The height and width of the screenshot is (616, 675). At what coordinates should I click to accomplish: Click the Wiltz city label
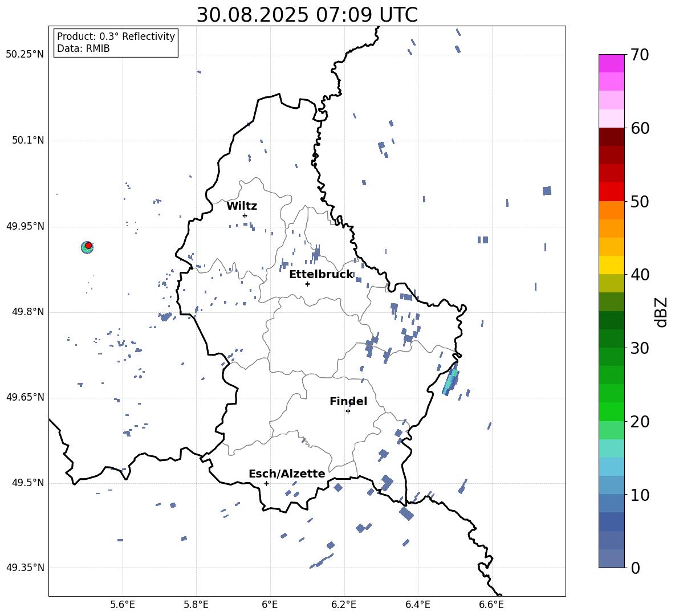coord(242,206)
